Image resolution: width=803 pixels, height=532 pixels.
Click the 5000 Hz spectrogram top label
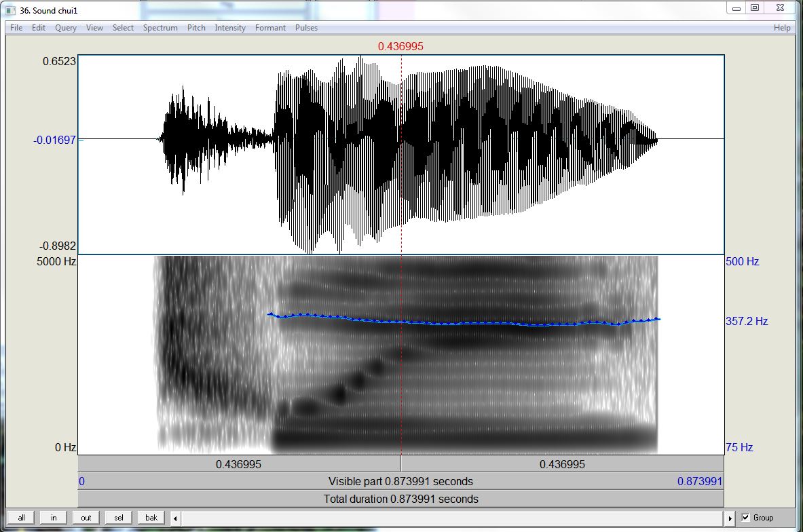pos(56,261)
